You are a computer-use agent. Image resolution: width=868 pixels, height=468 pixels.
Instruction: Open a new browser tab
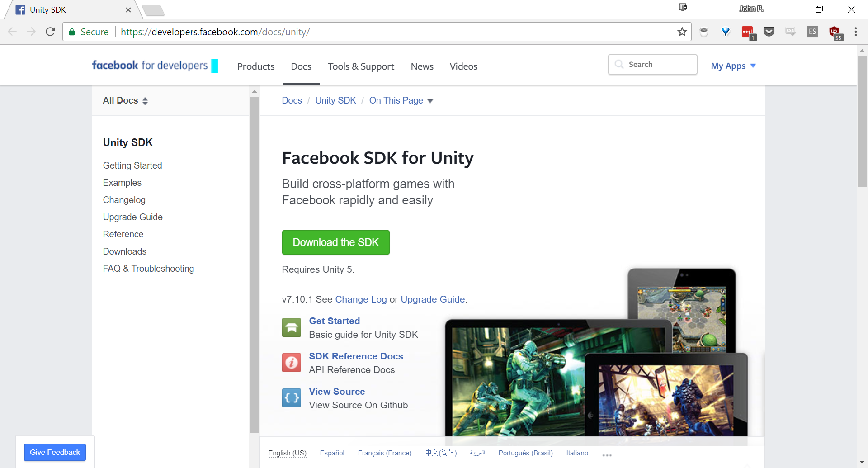click(153, 10)
